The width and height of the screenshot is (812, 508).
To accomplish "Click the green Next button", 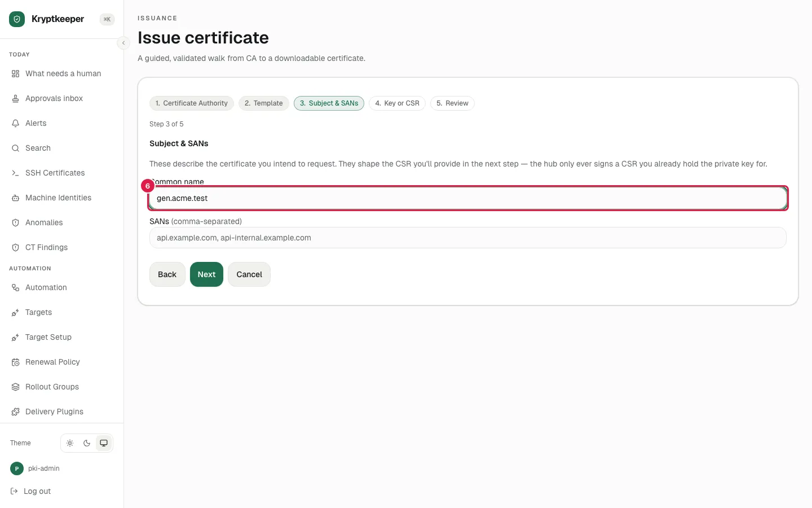I will tap(206, 274).
